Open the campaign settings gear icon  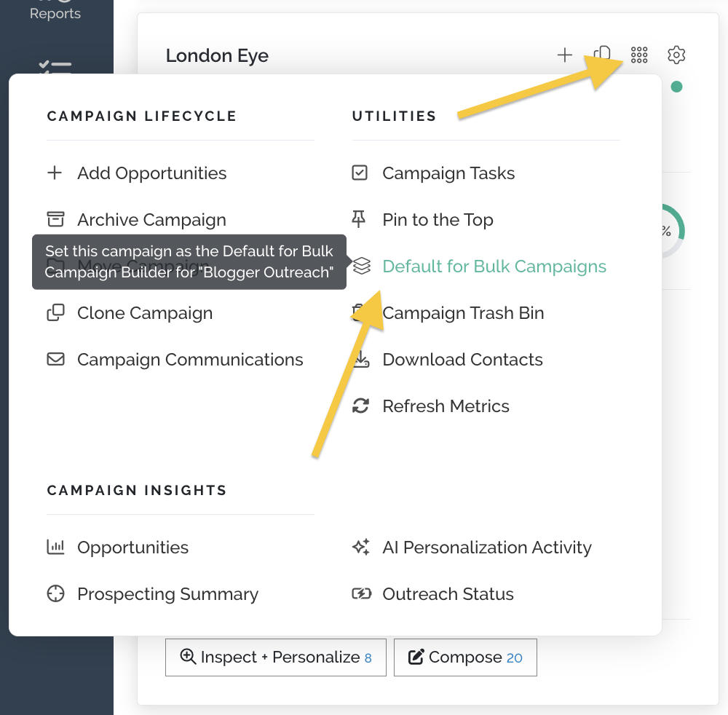pos(676,55)
